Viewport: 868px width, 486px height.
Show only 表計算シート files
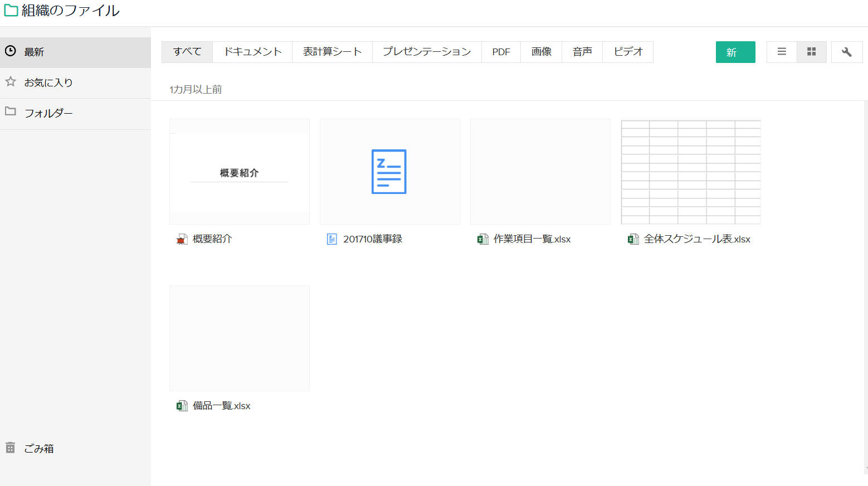tap(332, 52)
